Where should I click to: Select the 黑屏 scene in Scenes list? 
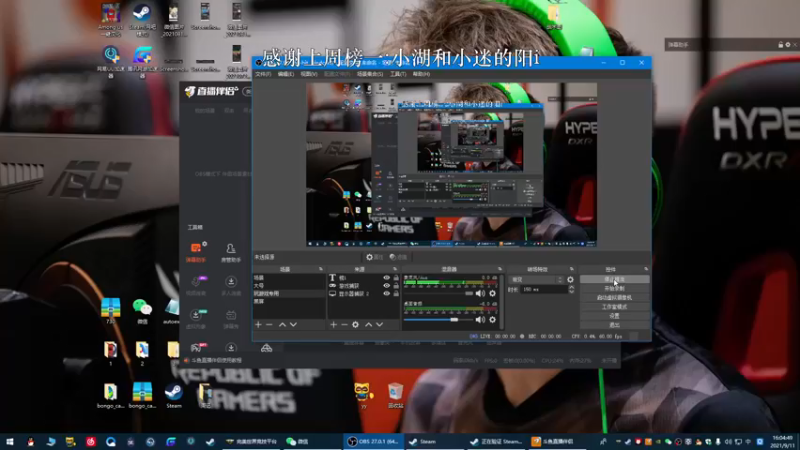pyautogui.click(x=289, y=302)
